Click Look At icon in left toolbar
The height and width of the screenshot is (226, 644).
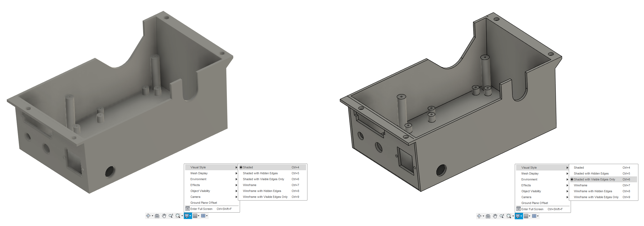point(157,216)
